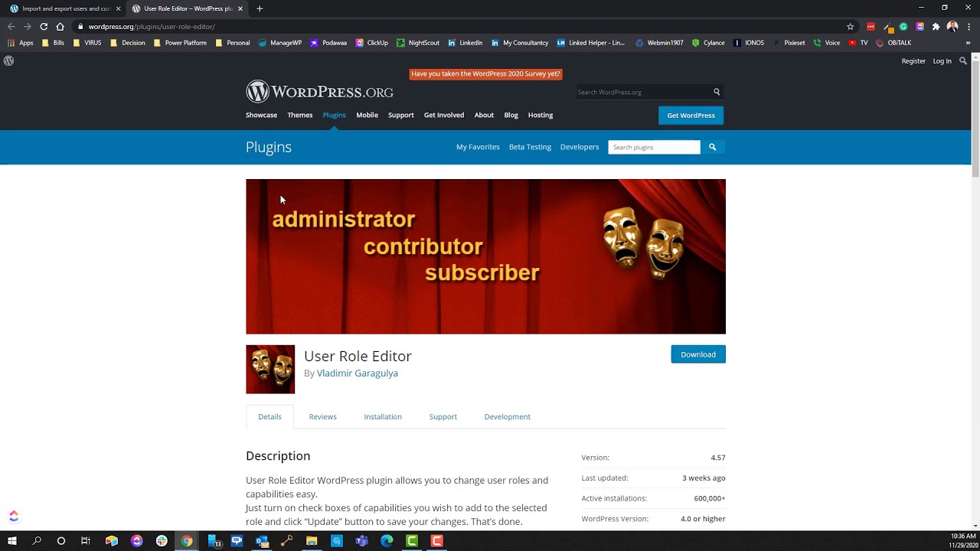Open the Hosting menu item
This screenshot has width=980, height=551.
(541, 115)
